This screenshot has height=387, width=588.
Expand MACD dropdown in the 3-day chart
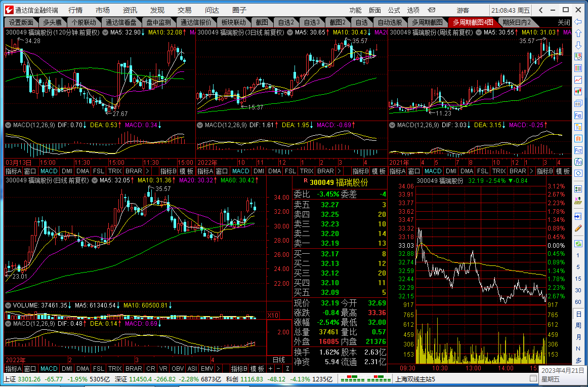pyautogui.click(x=200, y=125)
